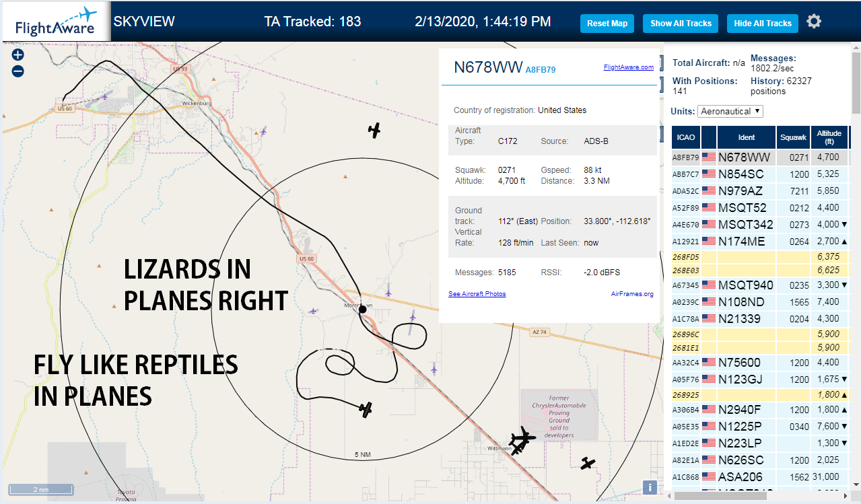Open the Units dropdown set to Aeronautical

pos(730,111)
